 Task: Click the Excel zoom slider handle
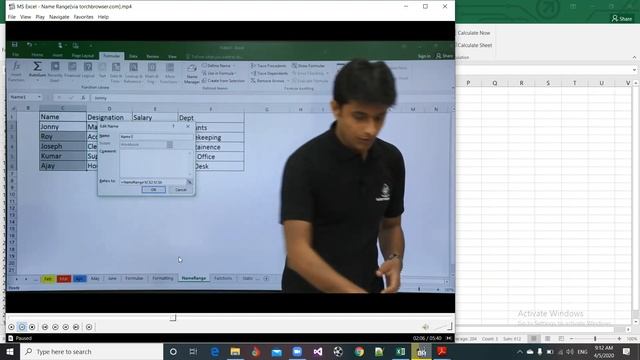[x=595, y=339]
